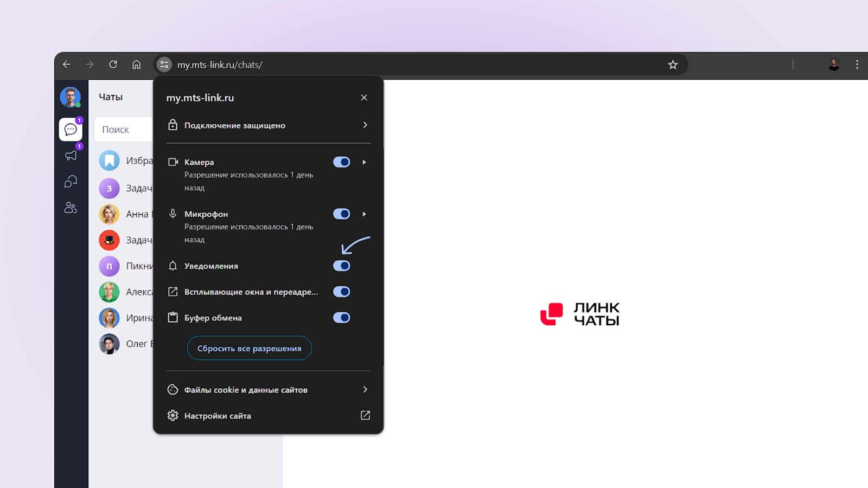The image size is (868, 488).
Task: Toggle the Буфер обмена permission switch
Action: click(341, 318)
